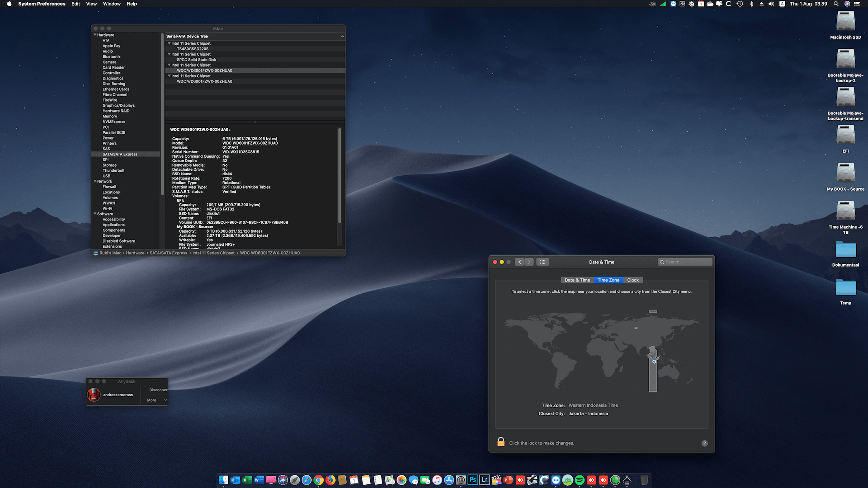Click the Bluetooth menu bar icon
The width and height of the screenshot is (868, 488).
coord(751,4)
